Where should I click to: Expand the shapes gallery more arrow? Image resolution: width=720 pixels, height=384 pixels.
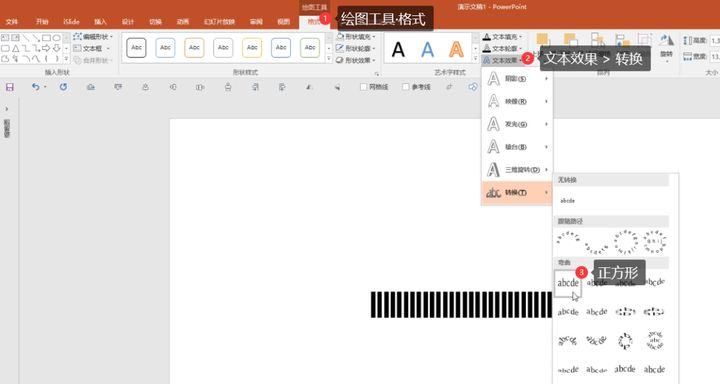pyautogui.click(x=66, y=59)
